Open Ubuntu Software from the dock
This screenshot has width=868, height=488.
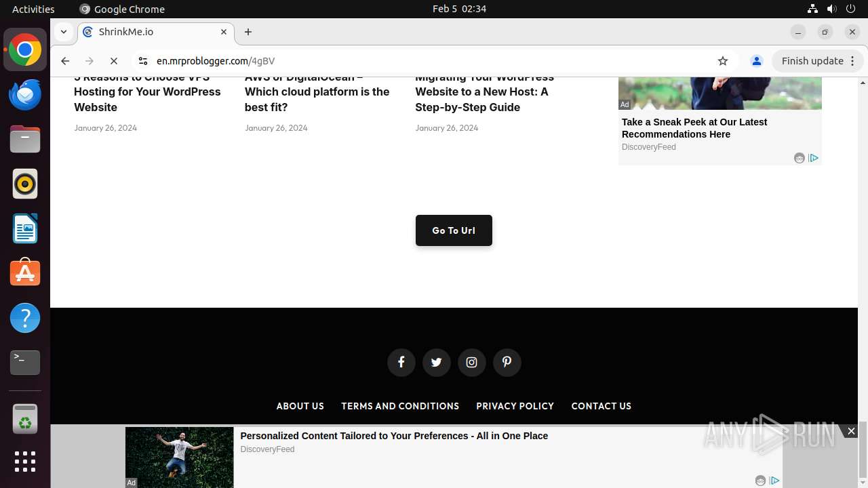[25, 273]
